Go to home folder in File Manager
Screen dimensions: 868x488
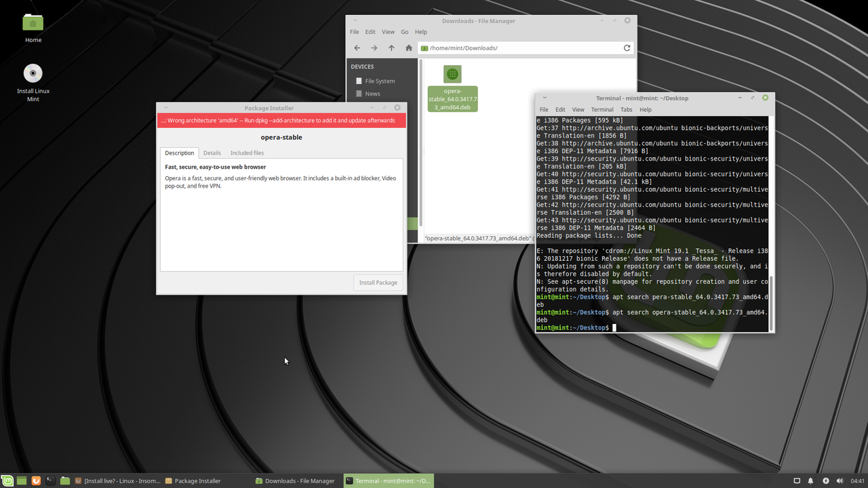408,48
